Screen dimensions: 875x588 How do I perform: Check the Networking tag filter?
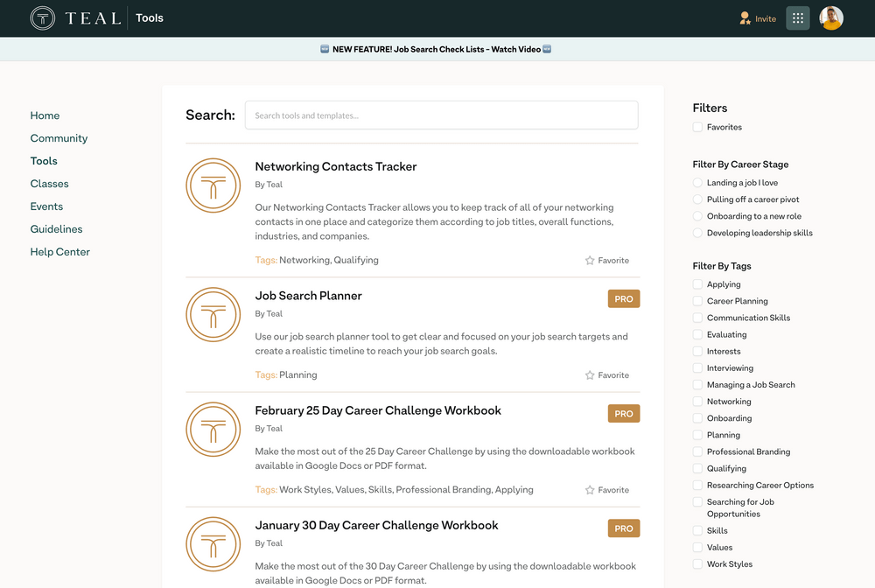[x=697, y=402]
